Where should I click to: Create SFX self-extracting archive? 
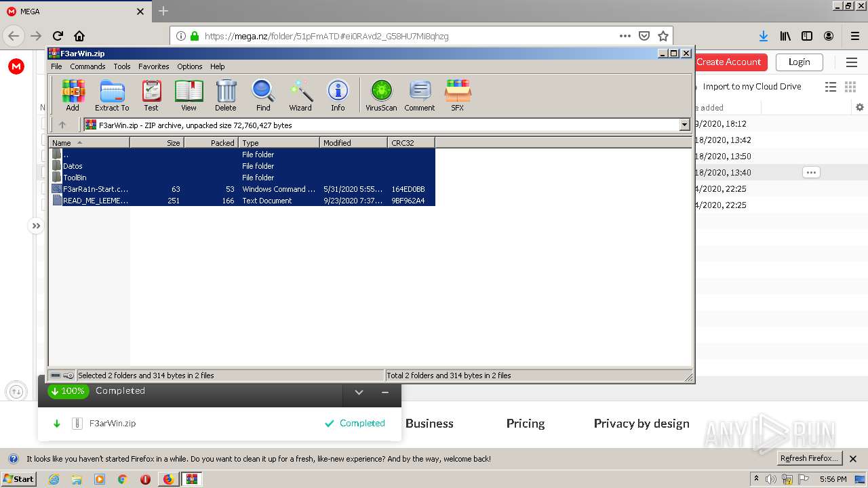click(458, 95)
